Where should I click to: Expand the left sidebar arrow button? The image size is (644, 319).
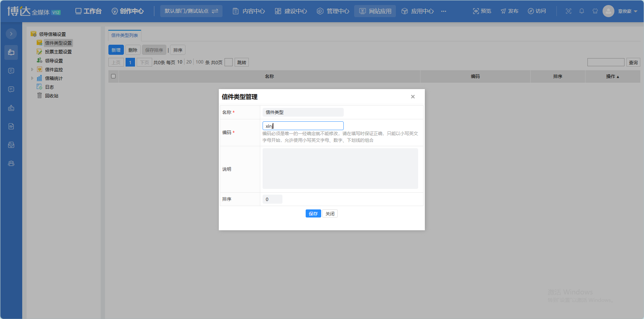pyautogui.click(x=11, y=34)
